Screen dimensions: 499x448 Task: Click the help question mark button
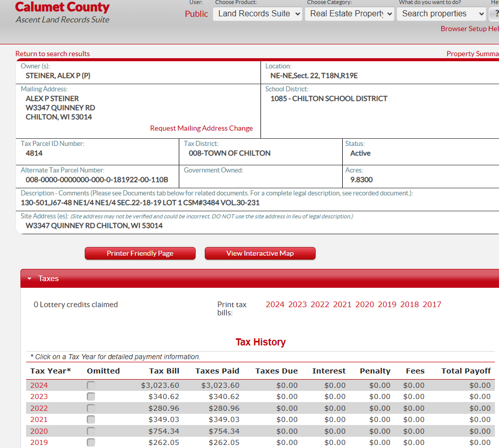click(495, 14)
